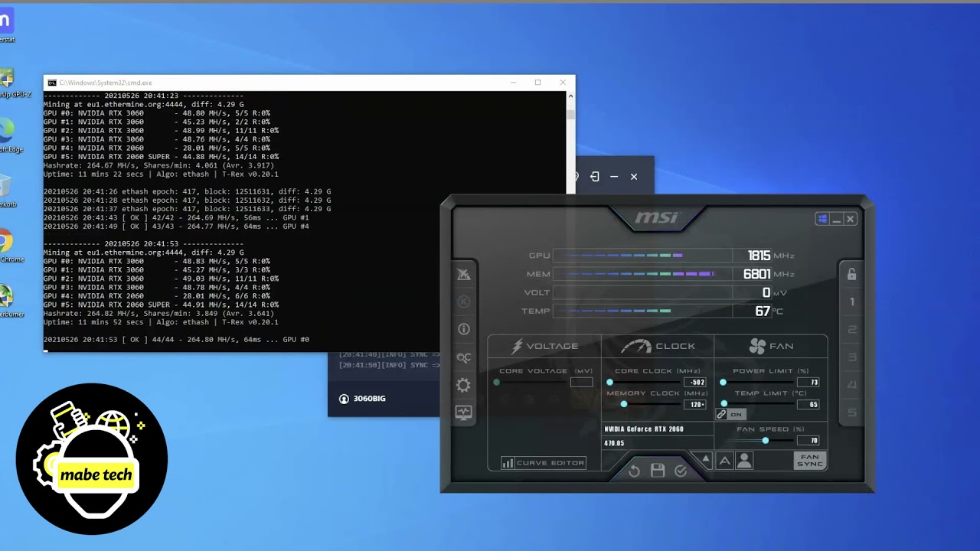The image size is (980, 551).
Task: Click the Fan Speed slider handle
Action: pyautogui.click(x=765, y=441)
